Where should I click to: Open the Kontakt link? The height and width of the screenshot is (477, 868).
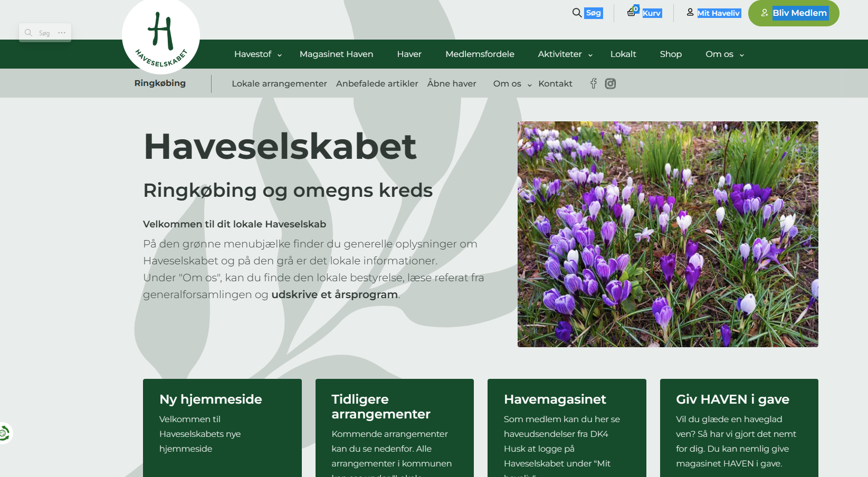point(555,84)
